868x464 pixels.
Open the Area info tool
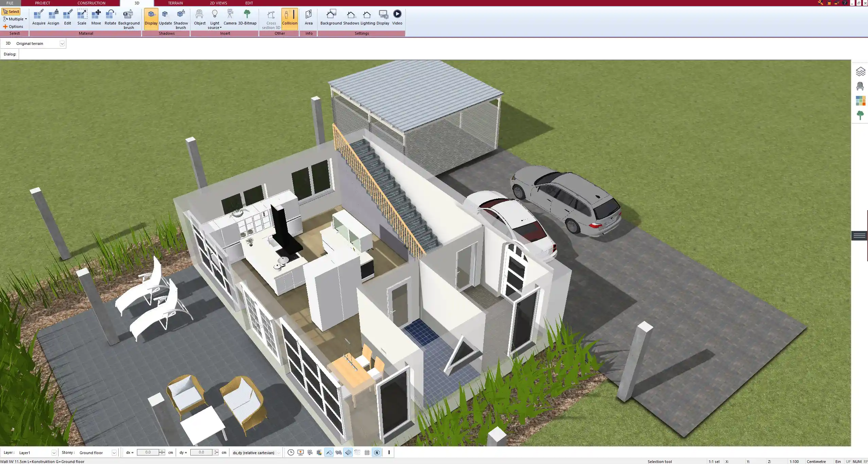309,17
